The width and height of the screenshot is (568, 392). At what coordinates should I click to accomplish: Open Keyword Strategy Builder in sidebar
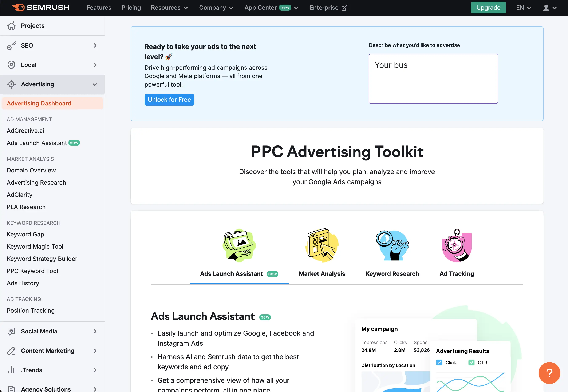point(42,259)
